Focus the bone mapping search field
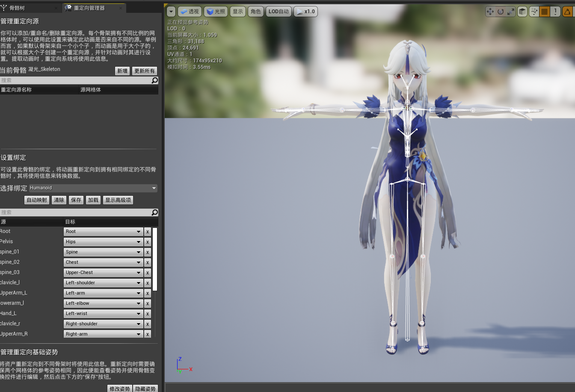 pyautogui.click(x=75, y=212)
